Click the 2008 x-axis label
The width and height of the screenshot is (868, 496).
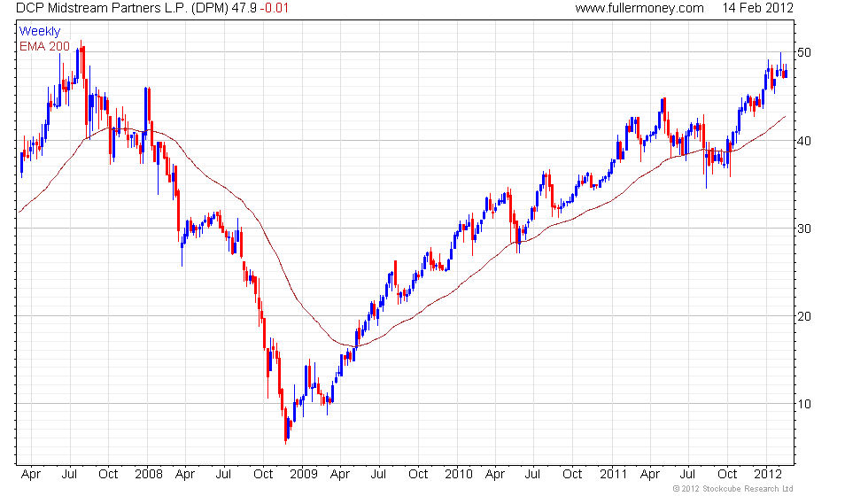pyautogui.click(x=149, y=475)
